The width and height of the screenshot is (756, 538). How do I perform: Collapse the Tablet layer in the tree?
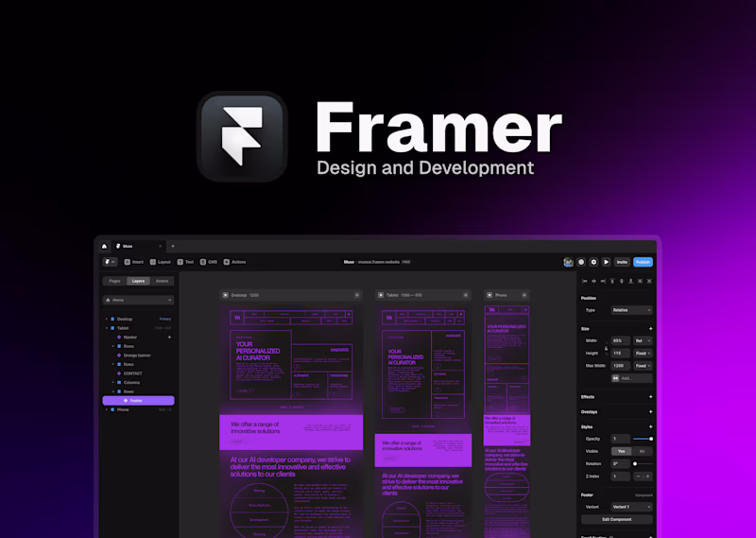click(107, 328)
